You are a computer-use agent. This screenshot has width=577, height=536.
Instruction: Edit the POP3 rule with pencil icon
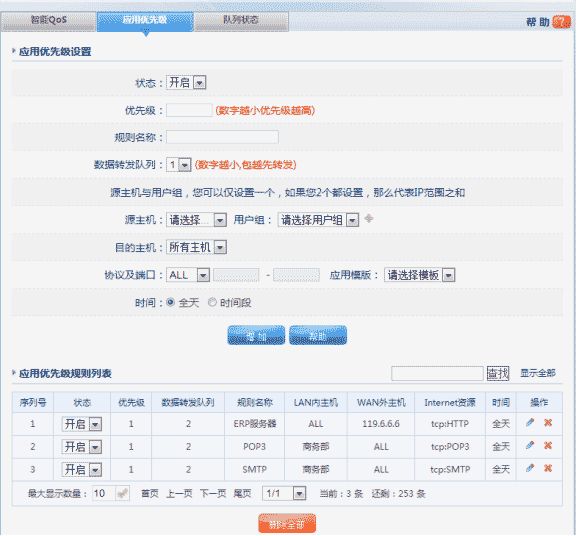[x=530, y=446]
